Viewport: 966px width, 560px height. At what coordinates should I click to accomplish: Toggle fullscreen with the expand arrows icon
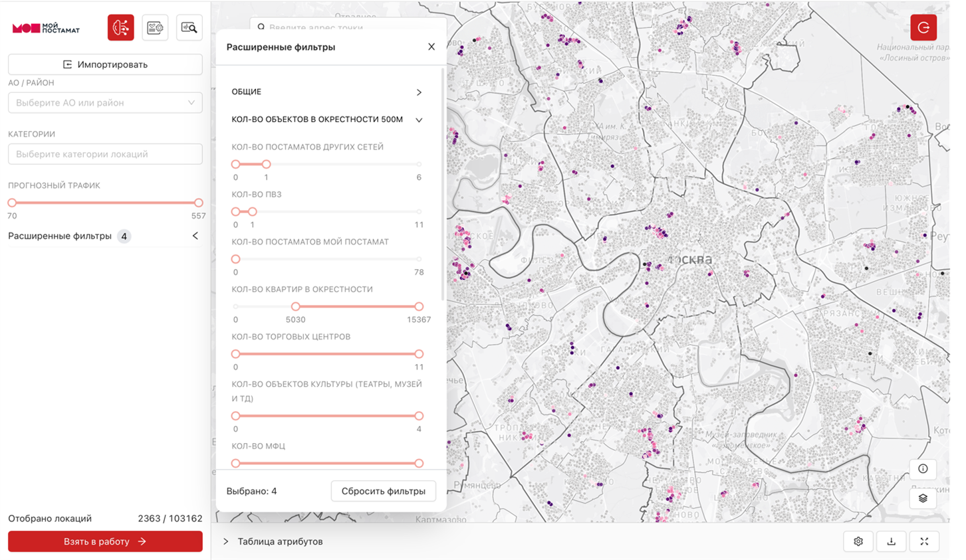(924, 541)
